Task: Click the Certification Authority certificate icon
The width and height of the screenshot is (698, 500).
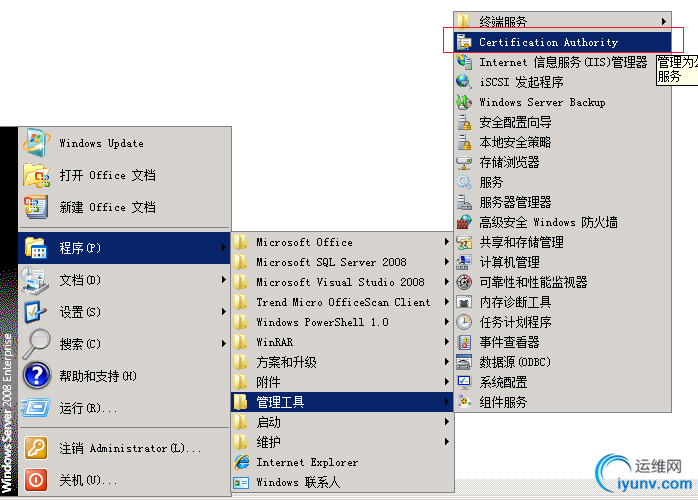Action: [464, 42]
